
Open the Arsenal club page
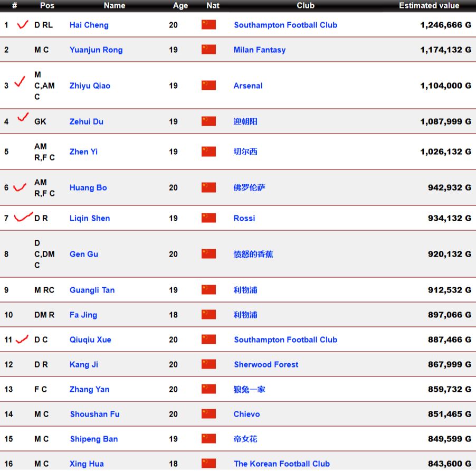point(248,86)
